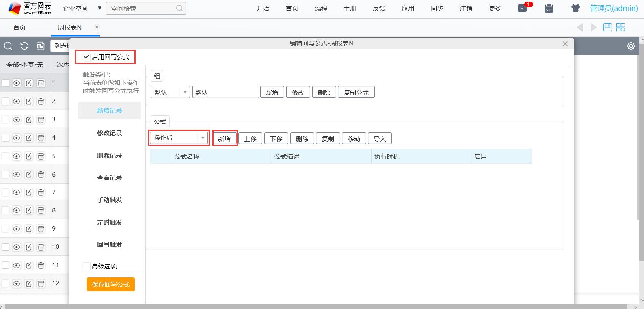The height and width of the screenshot is (309, 644).
Task: Click 新增 in formula section
Action: tap(225, 138)
